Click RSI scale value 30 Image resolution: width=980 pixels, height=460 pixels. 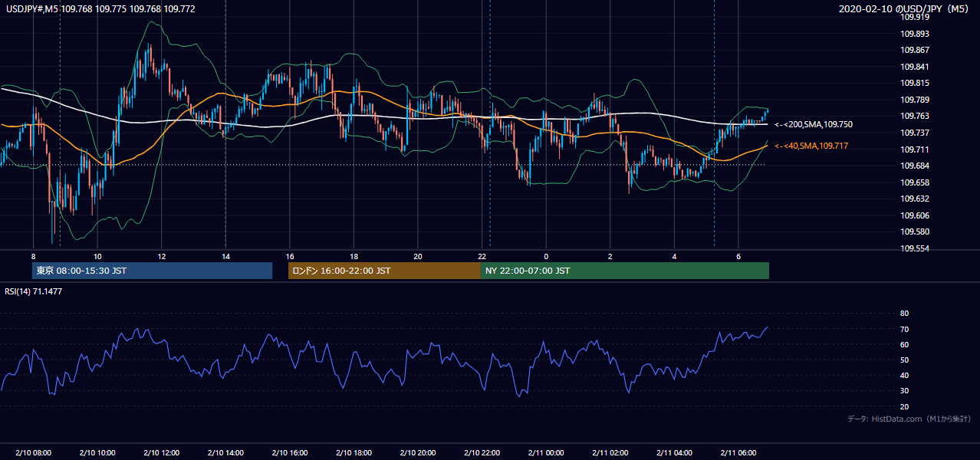904,390
